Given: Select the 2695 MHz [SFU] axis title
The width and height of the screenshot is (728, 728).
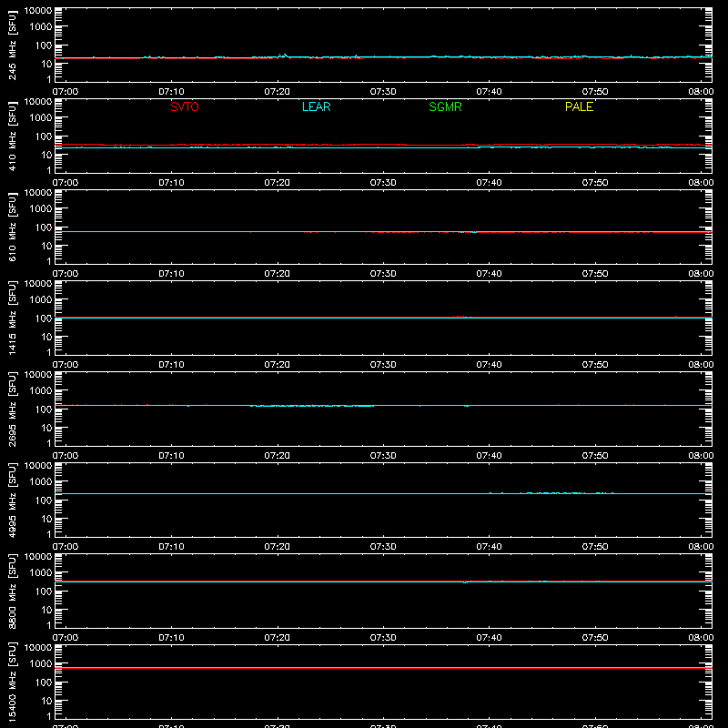Looking at the screenshot, I should (13, 409).
